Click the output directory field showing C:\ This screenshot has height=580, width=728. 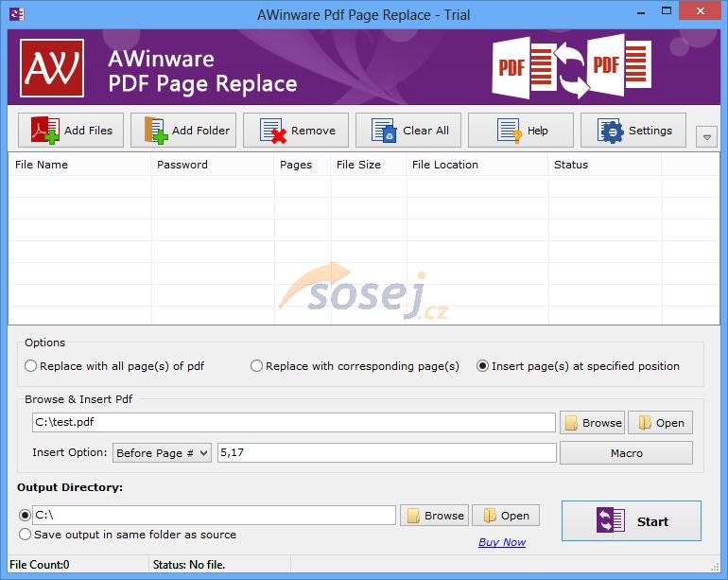click(214, 515)
